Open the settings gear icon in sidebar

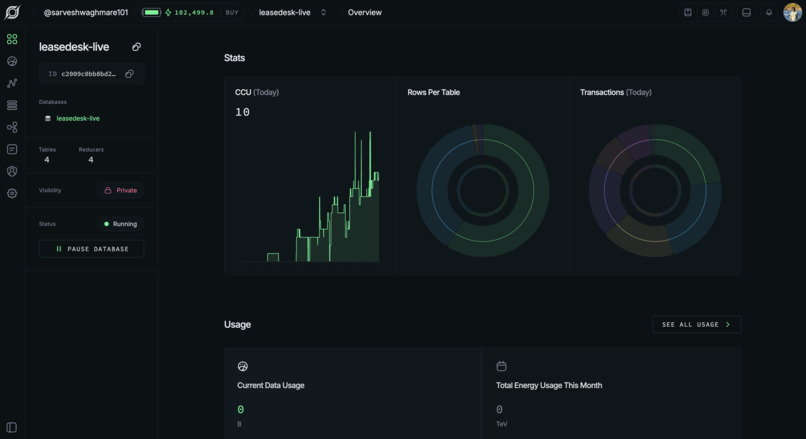pyautogui.click(x=12, y=193)
